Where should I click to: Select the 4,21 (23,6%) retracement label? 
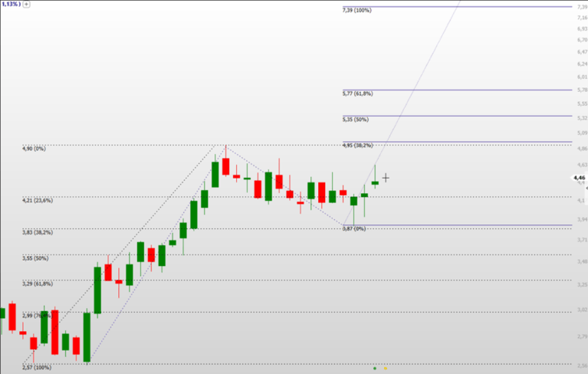(38, 201)
